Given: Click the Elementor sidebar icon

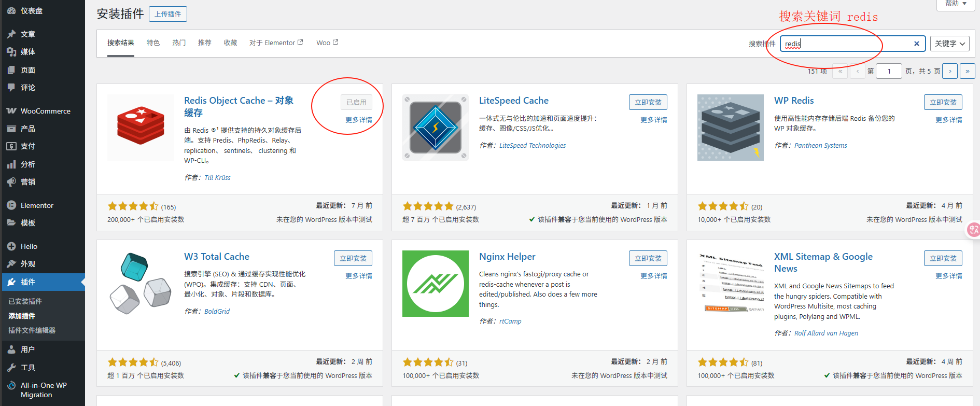Looking at the screenshot, I should pyautogui.click(x=11, y=205).
